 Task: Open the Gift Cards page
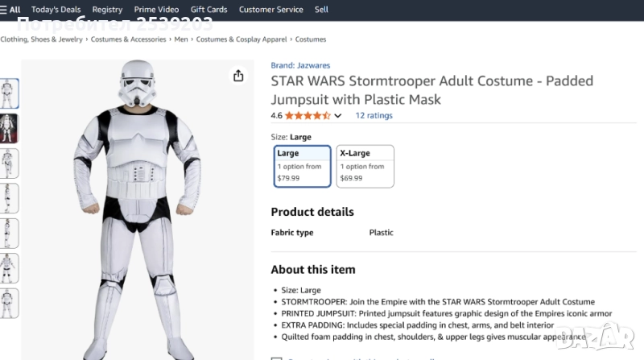208,10
